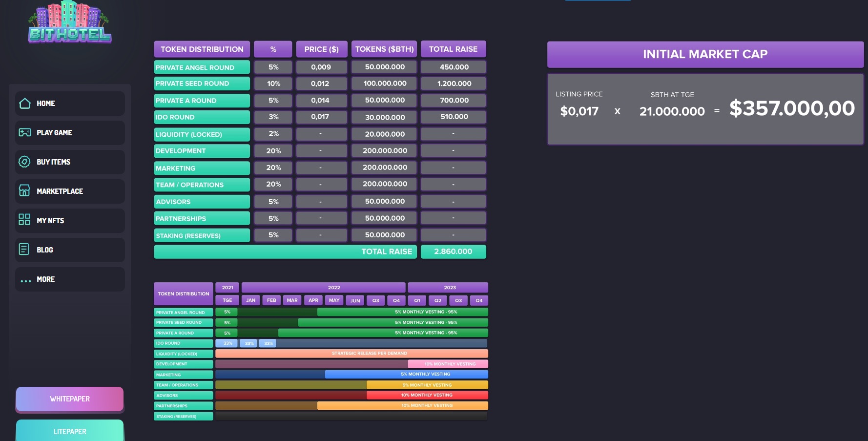Click the Total Raise column header

[x=453, y=49]
